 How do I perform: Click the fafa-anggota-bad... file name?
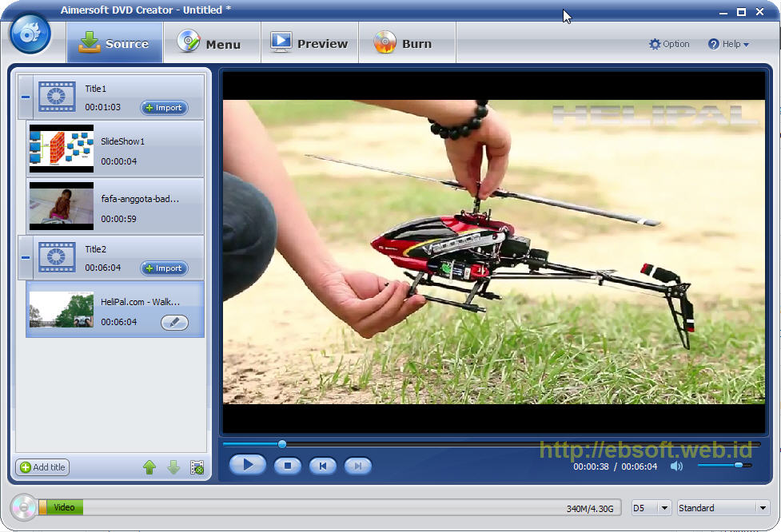140,199
